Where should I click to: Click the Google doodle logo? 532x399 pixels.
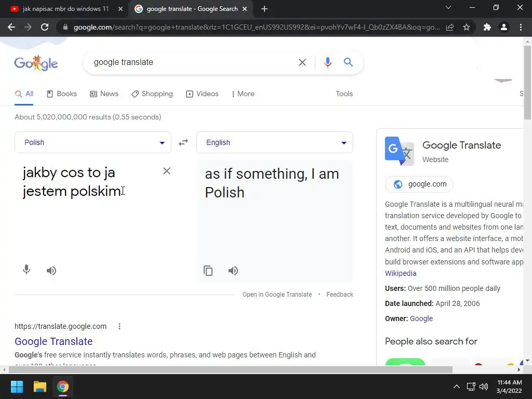pos(36,63)
